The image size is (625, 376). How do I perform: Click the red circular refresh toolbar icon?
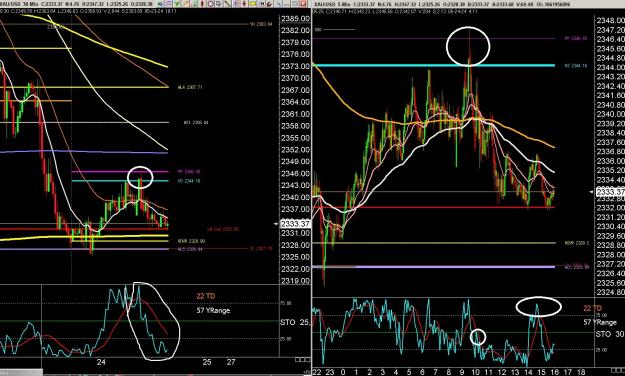click(211, 4)
